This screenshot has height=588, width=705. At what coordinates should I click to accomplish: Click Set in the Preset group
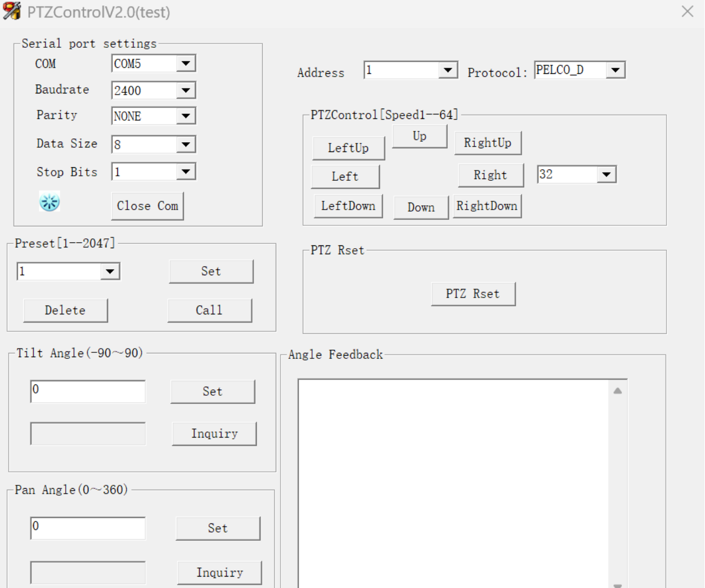coord(211,271)
